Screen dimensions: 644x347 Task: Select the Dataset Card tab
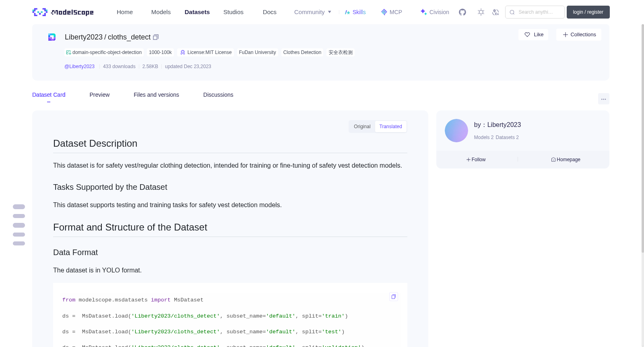(x=49, y=95)
